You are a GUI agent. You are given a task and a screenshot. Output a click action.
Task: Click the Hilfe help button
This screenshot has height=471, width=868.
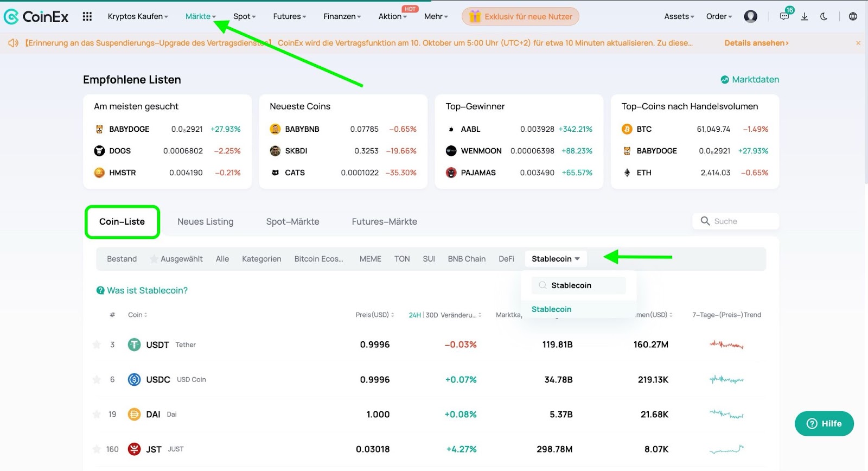pos(824,424)
